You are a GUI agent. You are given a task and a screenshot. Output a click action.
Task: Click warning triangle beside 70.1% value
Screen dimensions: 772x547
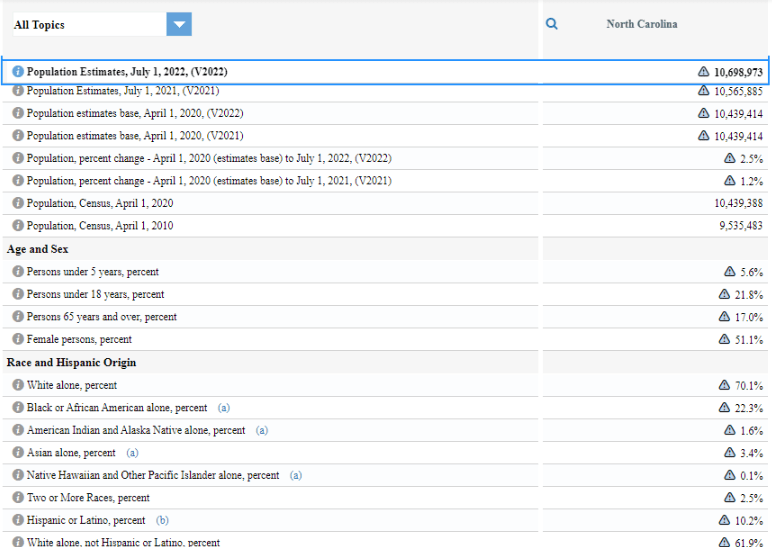(724, 385)
